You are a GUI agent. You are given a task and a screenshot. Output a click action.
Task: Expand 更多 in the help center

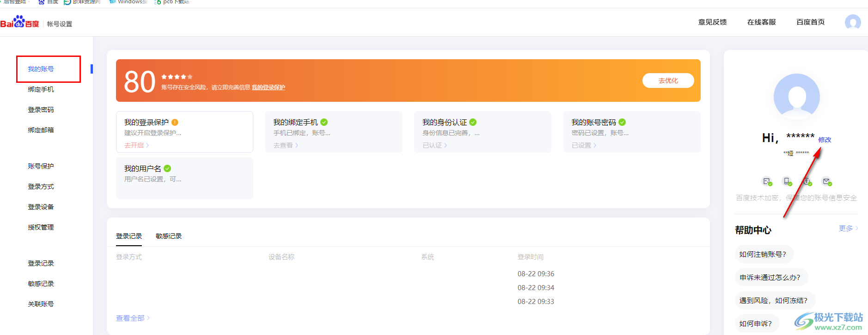point(849,228)
